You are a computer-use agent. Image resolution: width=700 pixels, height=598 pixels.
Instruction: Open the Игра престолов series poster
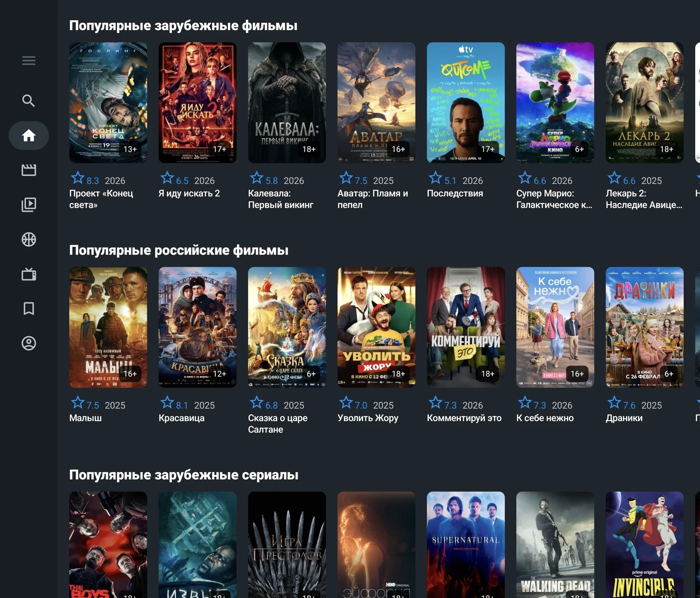[287, 545]
